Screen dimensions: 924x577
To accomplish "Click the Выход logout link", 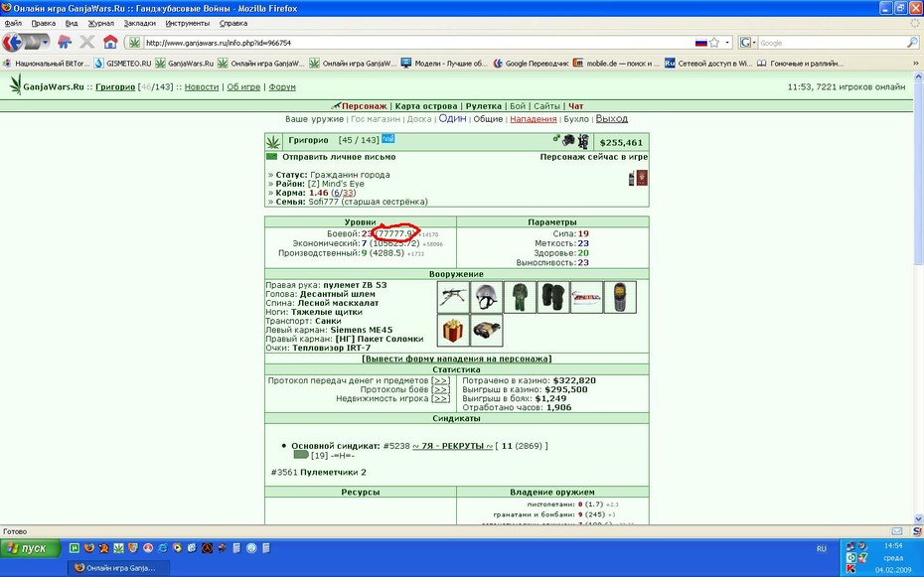I will coord(612,118).
